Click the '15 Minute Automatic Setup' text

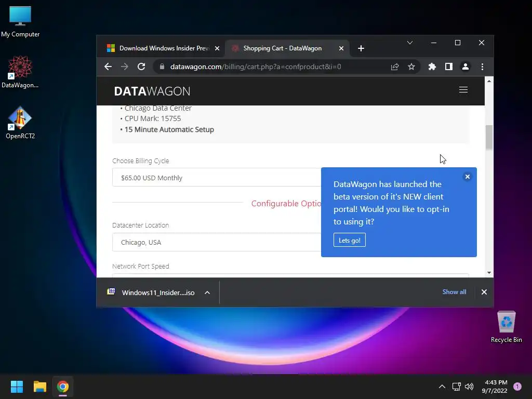click(169, 129)
